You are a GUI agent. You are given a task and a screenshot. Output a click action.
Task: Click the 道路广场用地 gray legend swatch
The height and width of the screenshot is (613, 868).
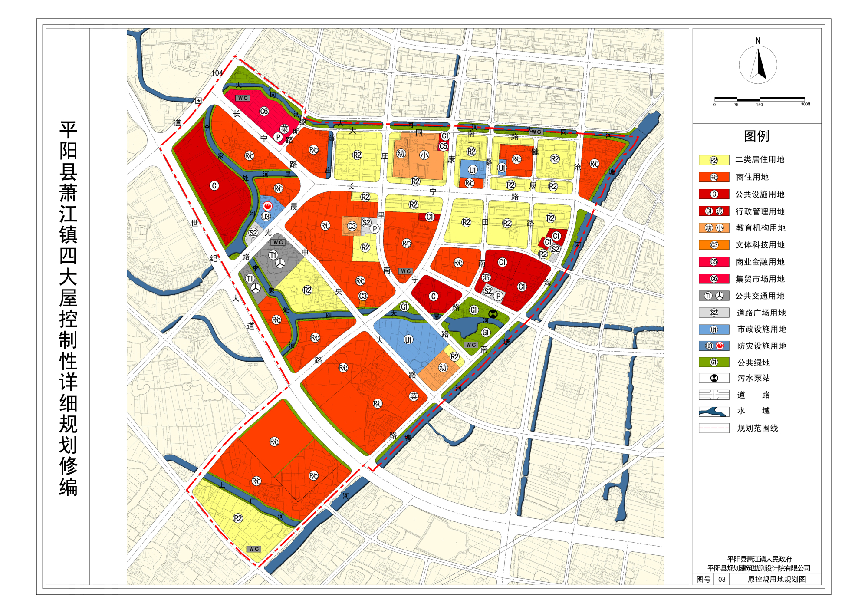click(x=714, y=313)
